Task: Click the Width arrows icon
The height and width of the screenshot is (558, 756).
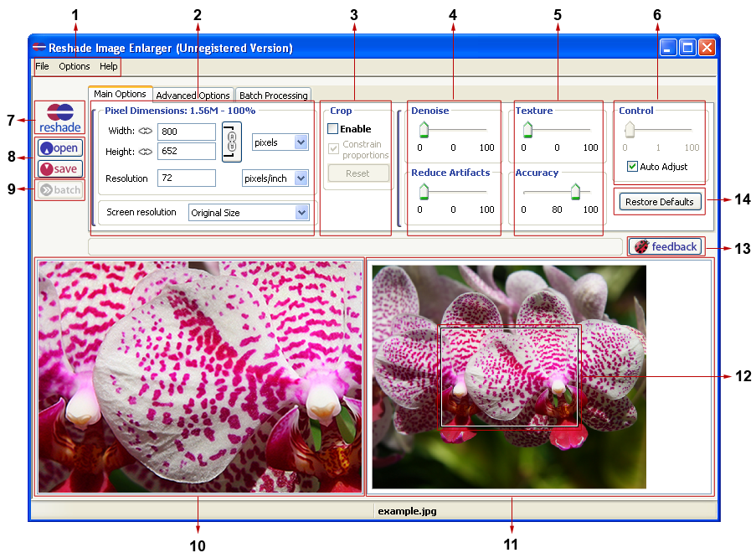Action: point(146,132)
